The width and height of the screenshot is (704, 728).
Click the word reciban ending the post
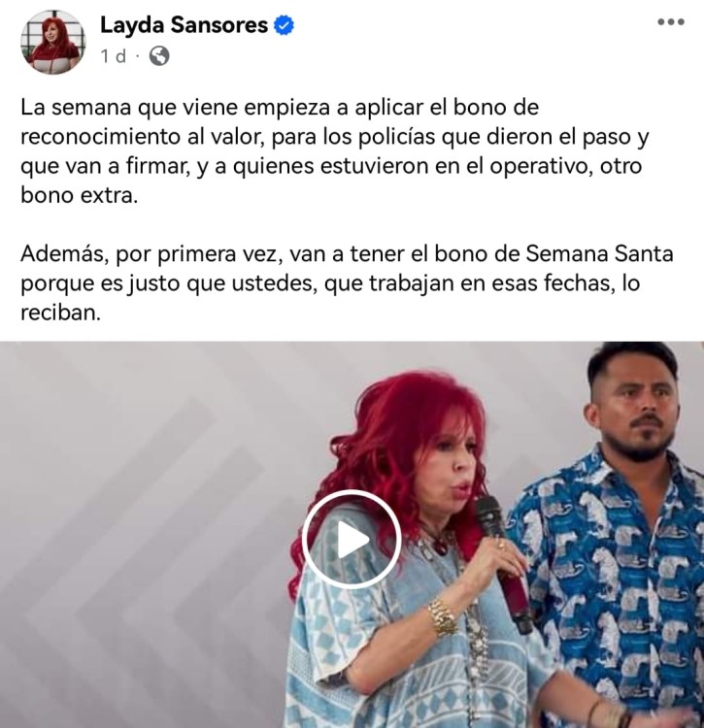pos(60,313)
